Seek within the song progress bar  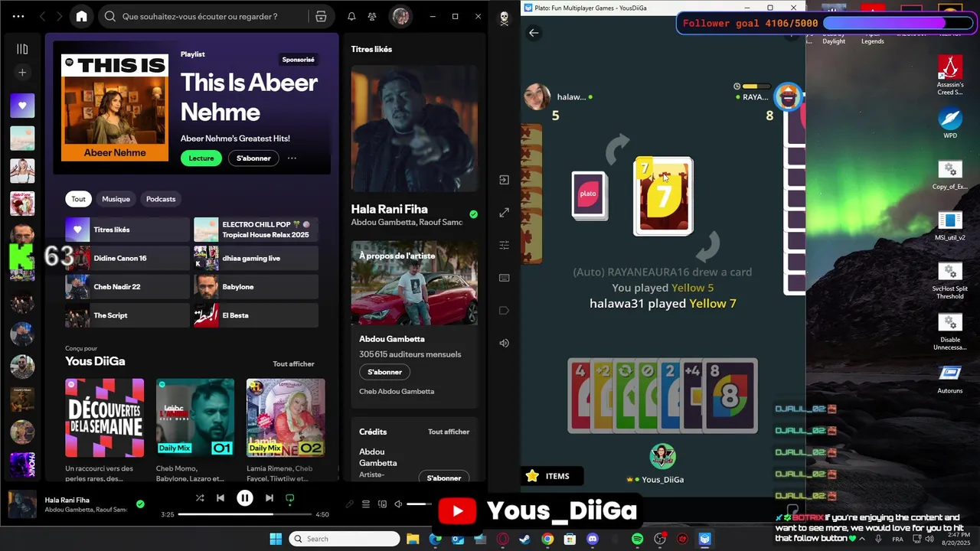(245, 514)
